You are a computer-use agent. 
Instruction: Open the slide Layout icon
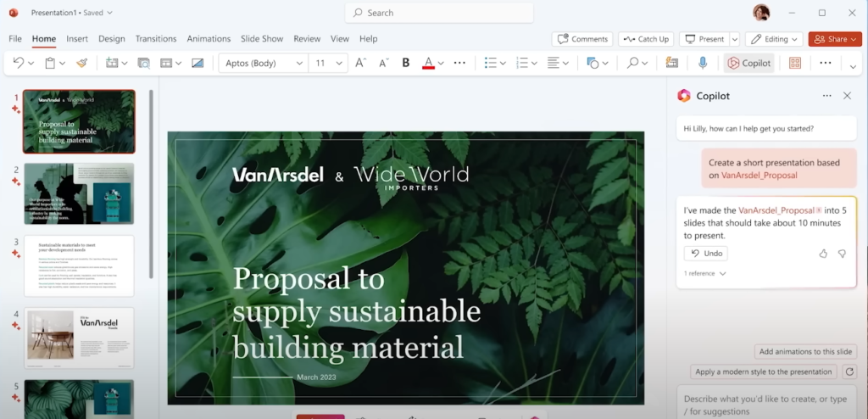click(x=165, y=63)
